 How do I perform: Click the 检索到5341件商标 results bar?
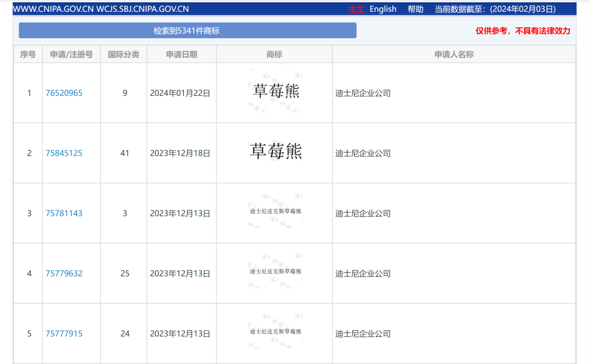tap(188, 31)
